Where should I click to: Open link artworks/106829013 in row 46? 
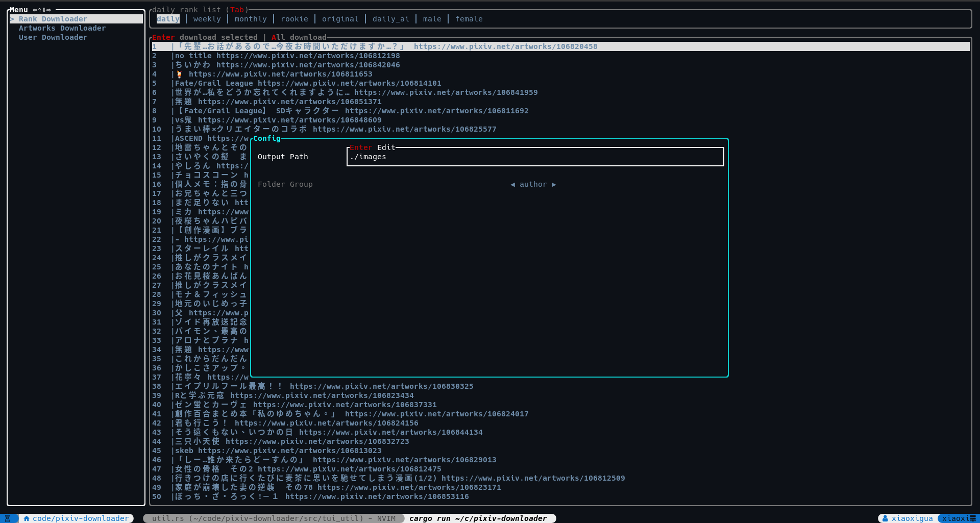coord(404,460)
